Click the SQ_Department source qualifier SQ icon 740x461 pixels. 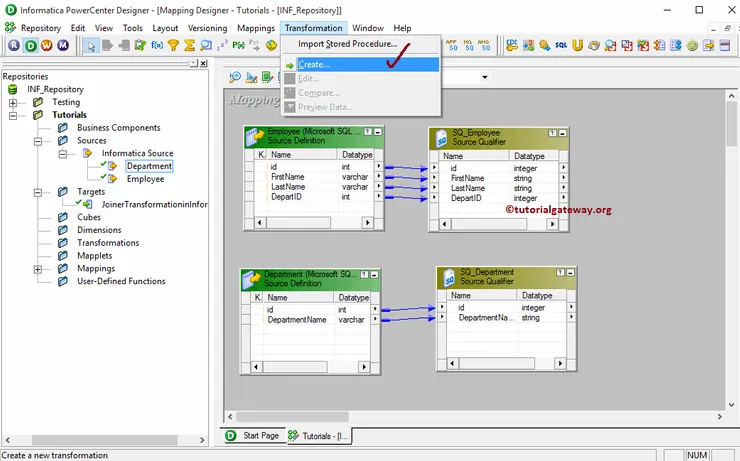coord(449,277)
